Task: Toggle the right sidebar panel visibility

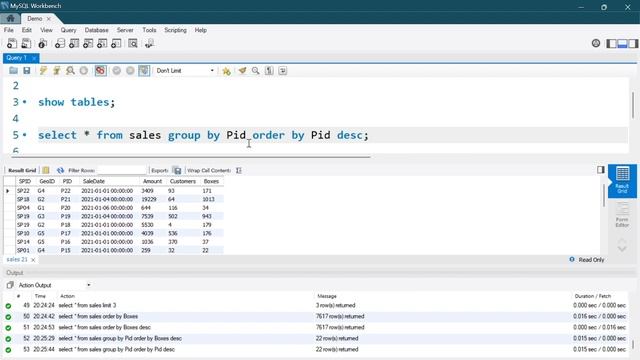Action: point(633,44)
